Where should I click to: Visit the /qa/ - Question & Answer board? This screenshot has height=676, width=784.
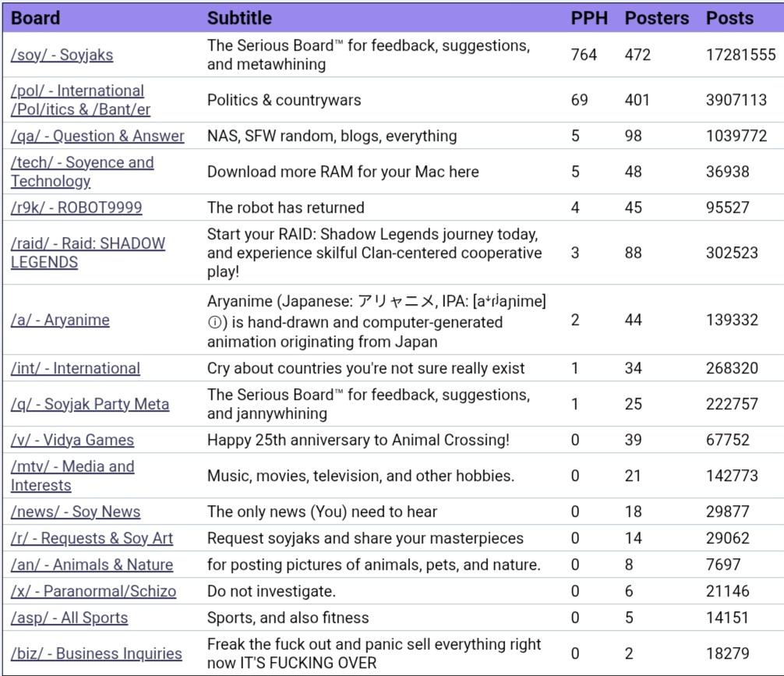[x=97, y=136]
